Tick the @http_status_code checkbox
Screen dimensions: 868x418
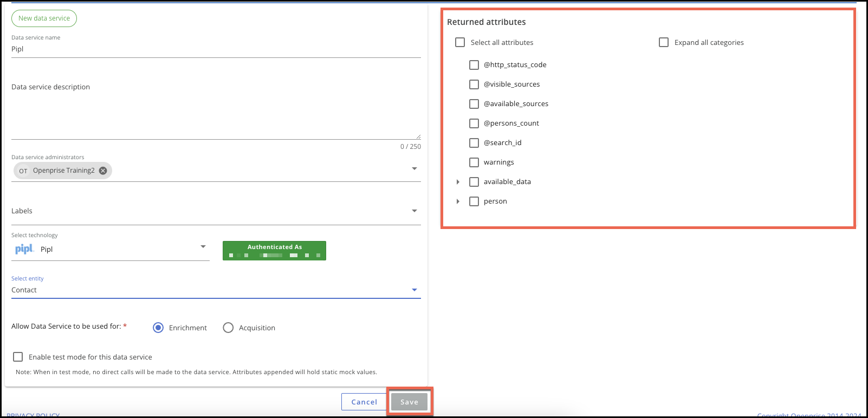tap(474, 65)
